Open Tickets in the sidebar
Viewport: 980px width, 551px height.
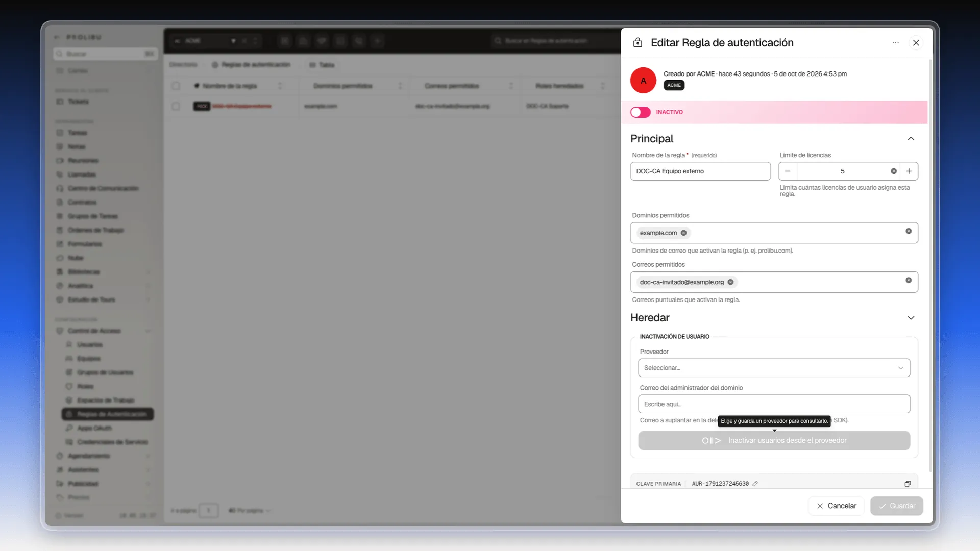point(78,102)
